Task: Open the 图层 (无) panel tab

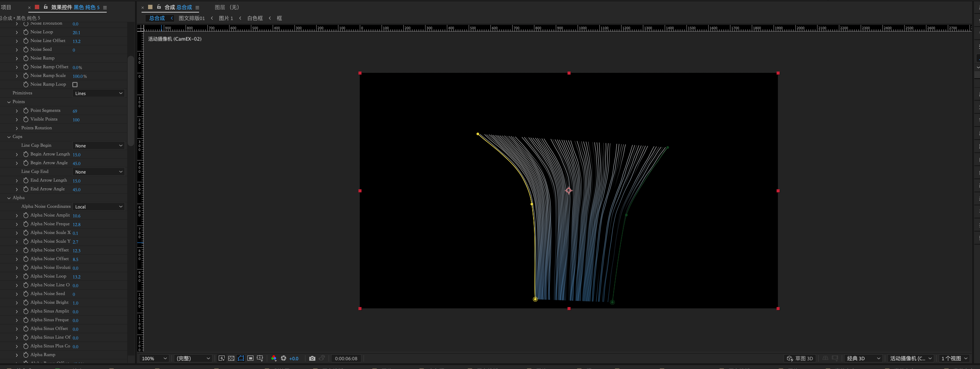Action: 227,7
